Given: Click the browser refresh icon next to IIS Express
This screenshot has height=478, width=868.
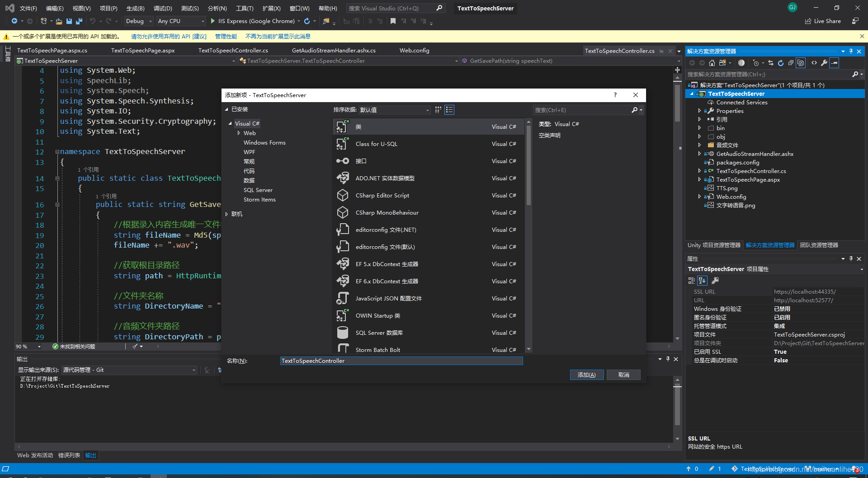Looking at the screenshot, I should pos(307,21).
